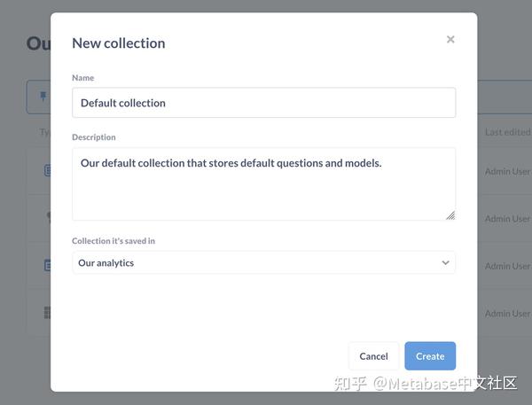Click Admin User in the second row

[x=507, y=218]
